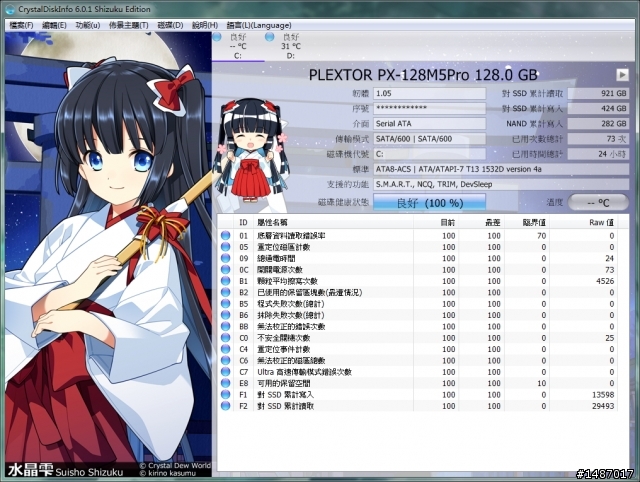This screenshot has width=640, height=482.
Task: Click the Raw 值 column header
Action: pos(582,222)
